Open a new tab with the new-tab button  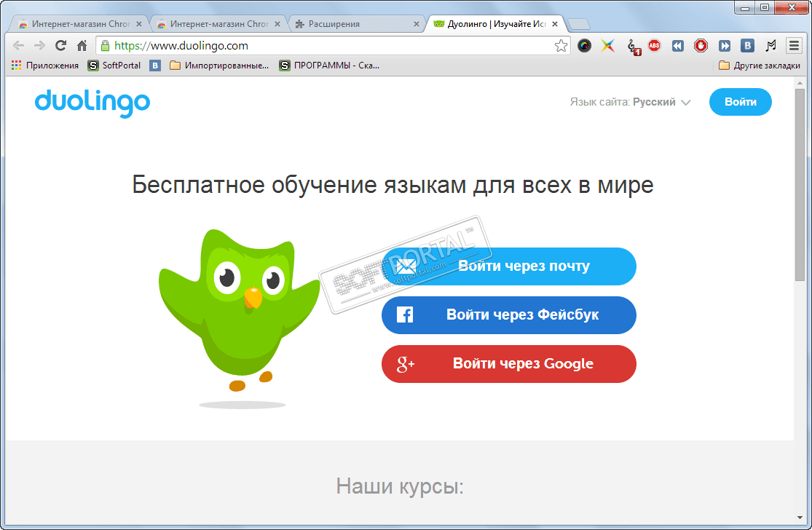[578, 24]
